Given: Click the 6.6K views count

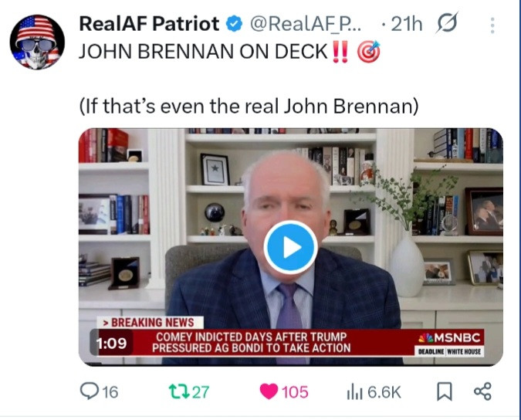Looking at the screenshot, I should [x=384, y=392].
